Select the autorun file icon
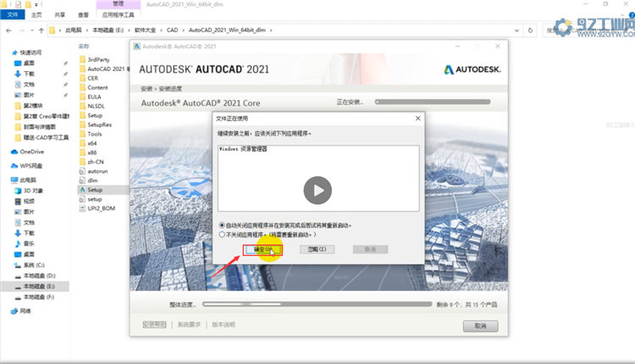Screen dimensions: 635x364 coord(82,171)
